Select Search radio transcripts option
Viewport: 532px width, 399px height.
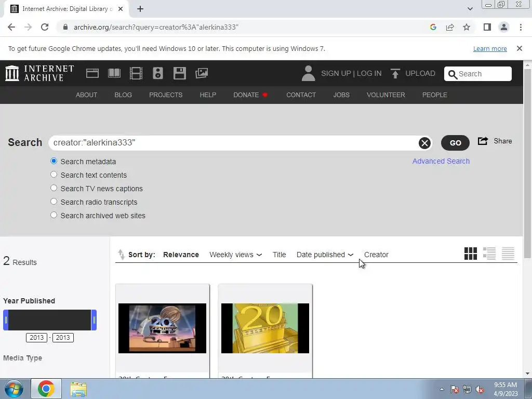tap(54, 202)
